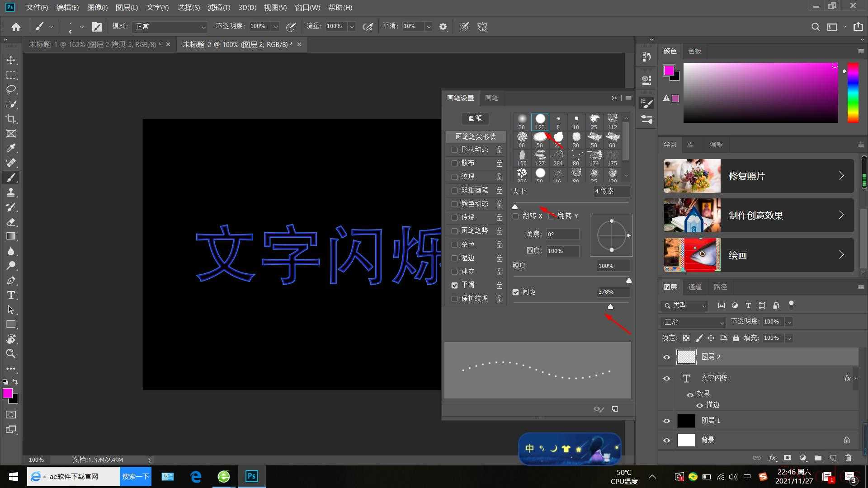Hide the 图层 1 layer

coord(666,421)
